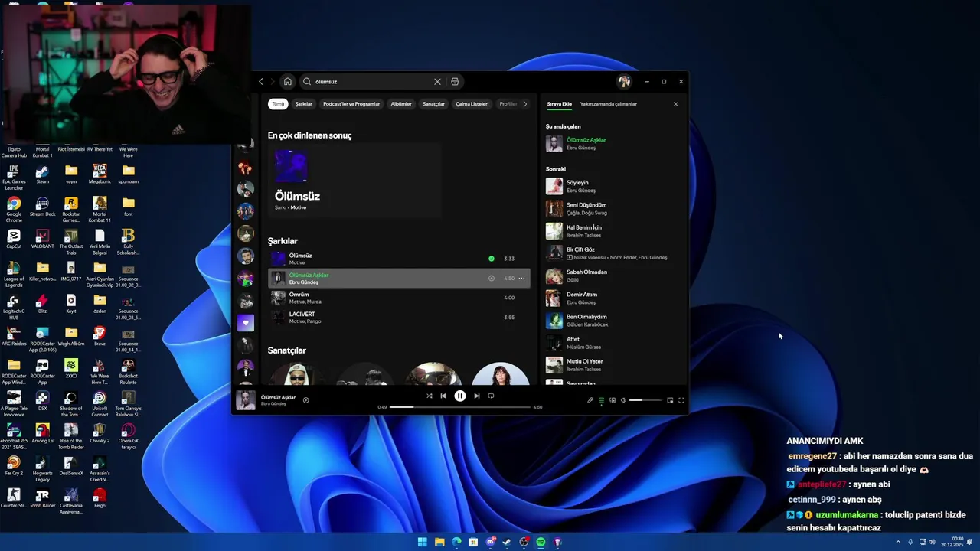Select the Tümü filter chip
Viewport: 980px width, 551px height.
278,104
